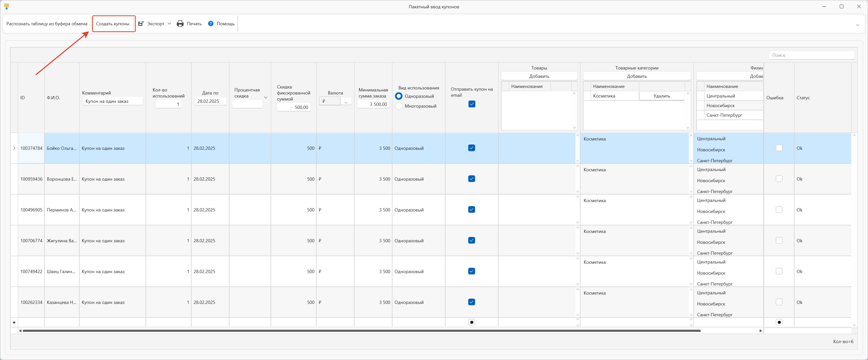Viewport: 868px width, 360px height.
Task: Click the Дата по date field
Action: [x=210, y=101]
